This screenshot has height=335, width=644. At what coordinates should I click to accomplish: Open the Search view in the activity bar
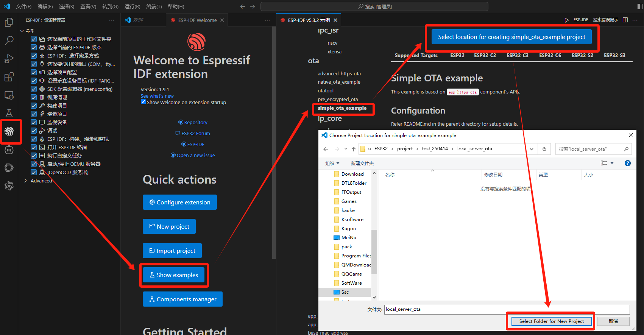[x=9, y=41]
